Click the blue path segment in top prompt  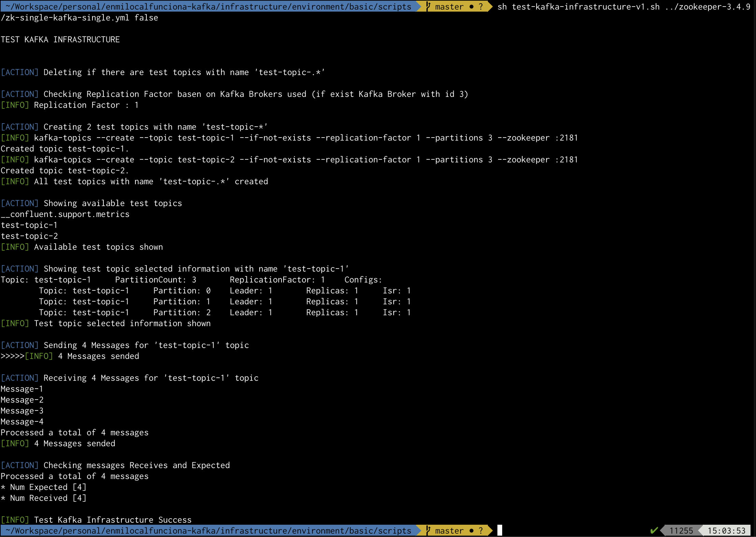(x=208, y=6)
